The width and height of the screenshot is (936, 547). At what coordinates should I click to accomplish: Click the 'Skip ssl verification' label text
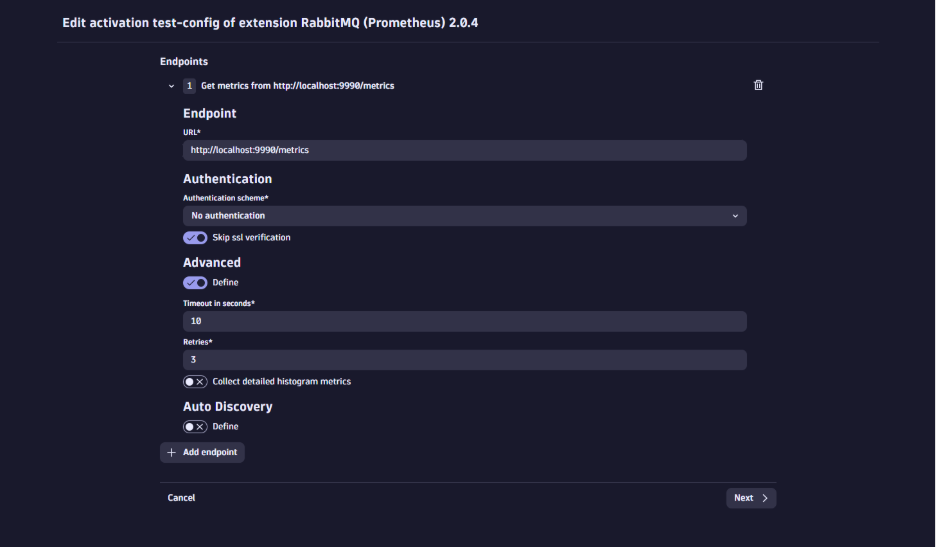[x=251, y=238]
